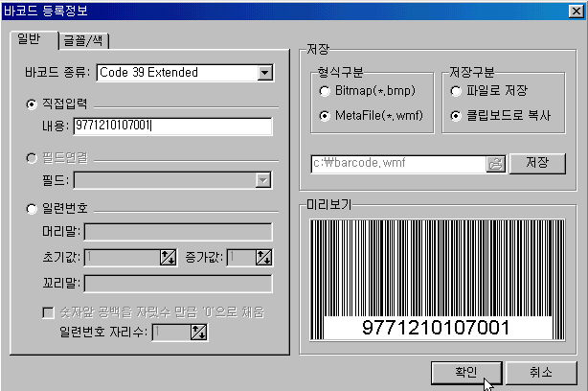Open the 일반 tab
Image resolution: width=588 pixels, height=391 pixels.
coord(30,38)
